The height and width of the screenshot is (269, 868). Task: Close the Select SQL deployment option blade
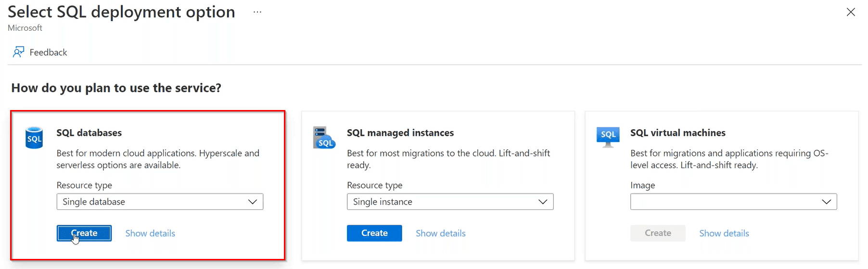[850, 12]
